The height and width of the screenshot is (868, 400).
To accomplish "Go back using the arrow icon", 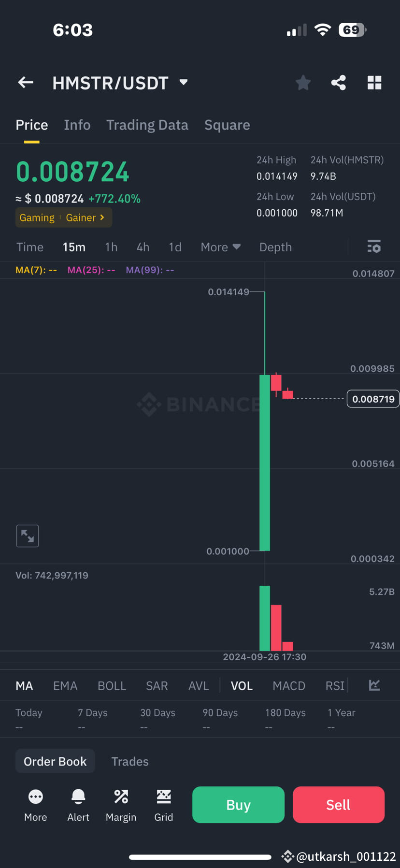I will 25,82.
